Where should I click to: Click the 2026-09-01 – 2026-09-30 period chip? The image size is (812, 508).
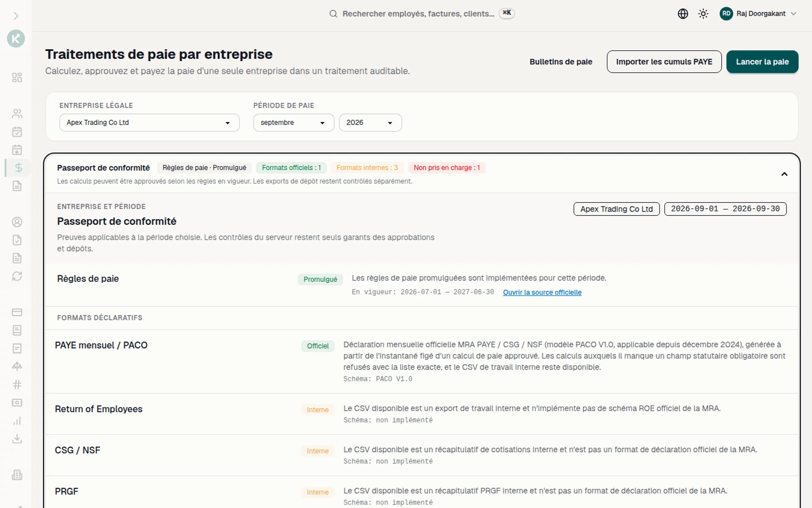click(725, 209)
